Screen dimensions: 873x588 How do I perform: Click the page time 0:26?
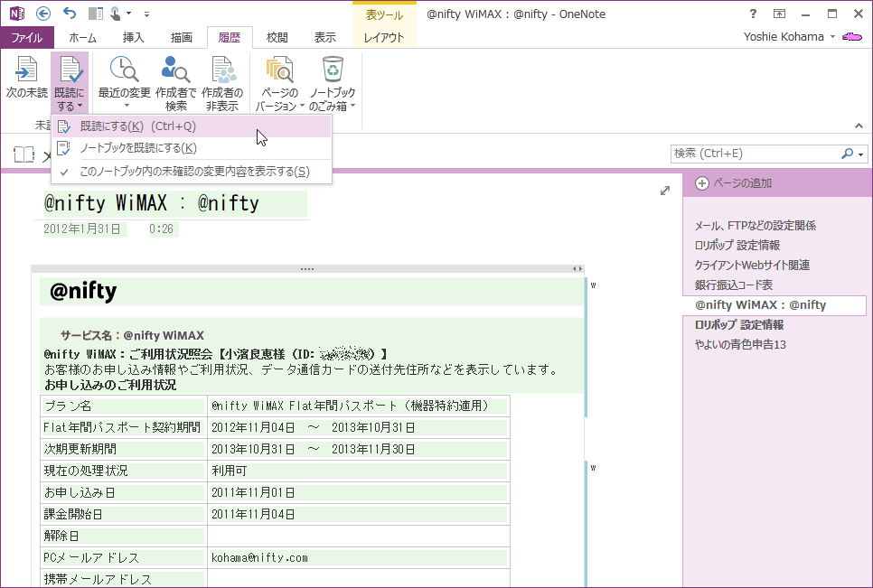click(162, 229)
